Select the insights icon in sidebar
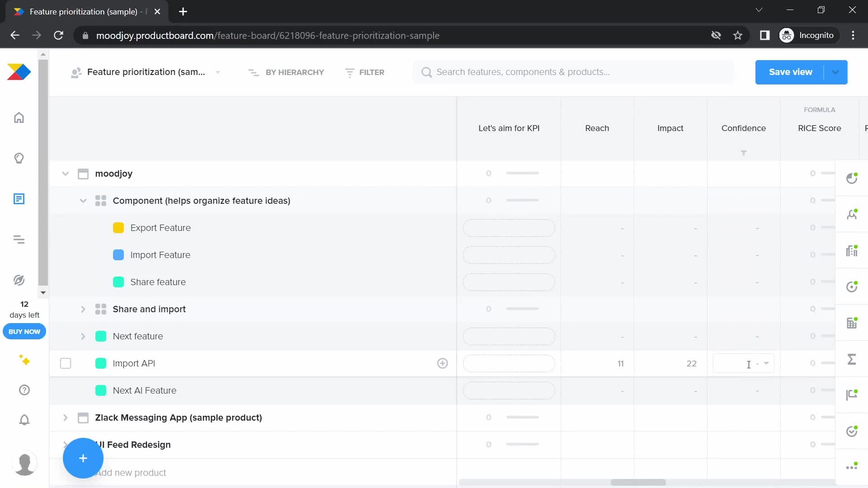This screenshot has width=868, height=488. coord(19,158)
